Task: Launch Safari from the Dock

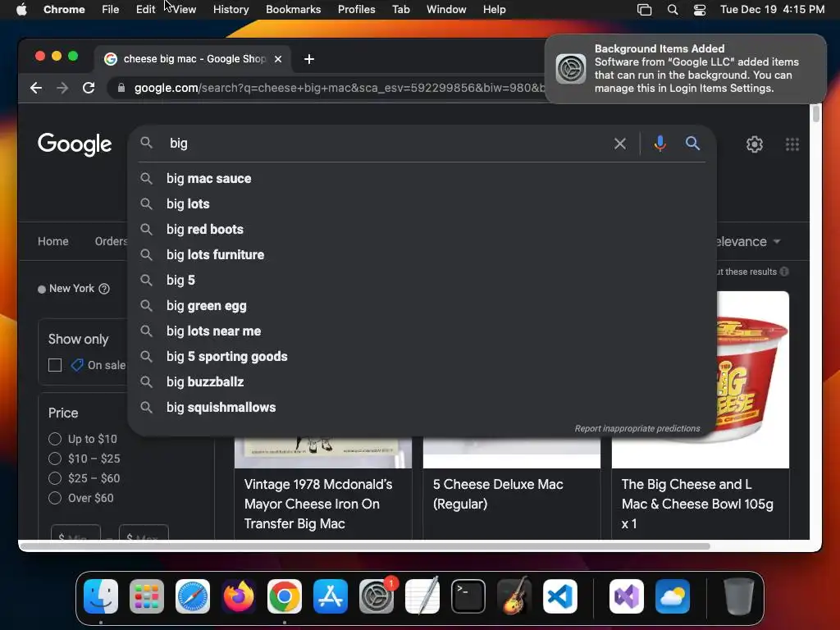Action: pyautogui.click(x=193, y=596)
